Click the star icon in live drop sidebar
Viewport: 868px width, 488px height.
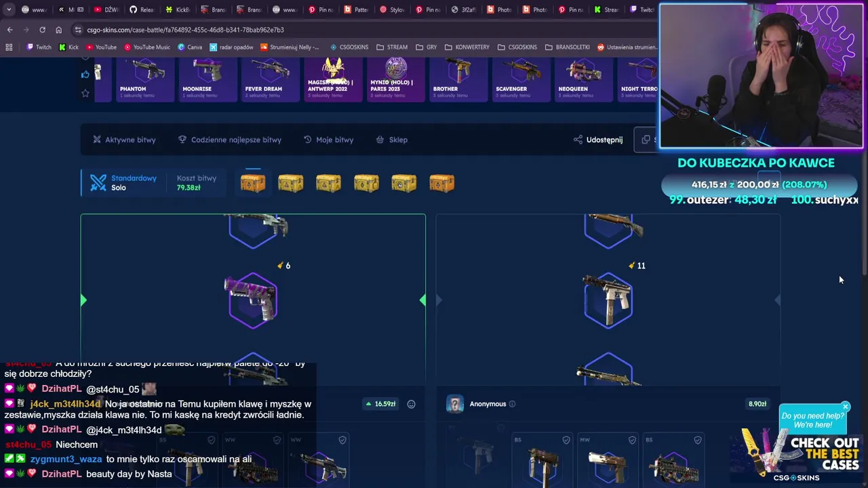tap(85, 93)
